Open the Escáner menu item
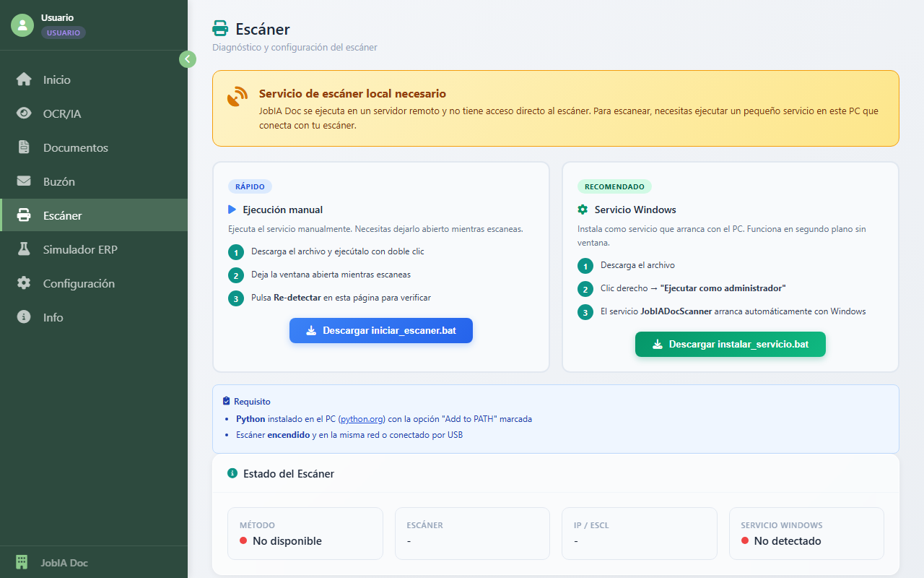 [63, 215]
